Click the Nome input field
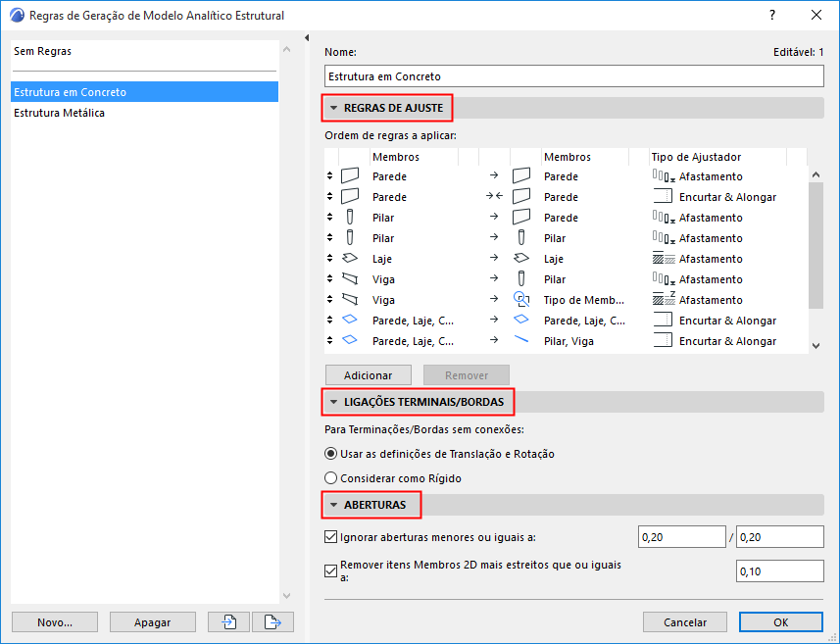 (573, 76)
